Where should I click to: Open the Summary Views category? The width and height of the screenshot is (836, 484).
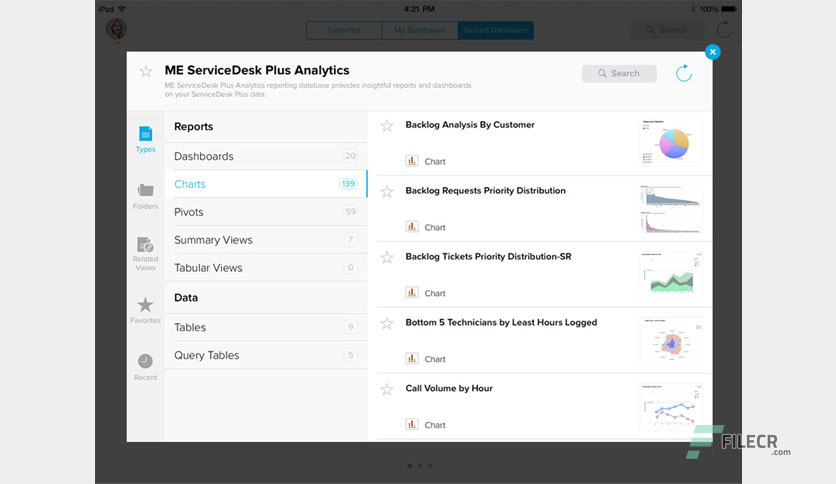266,240
